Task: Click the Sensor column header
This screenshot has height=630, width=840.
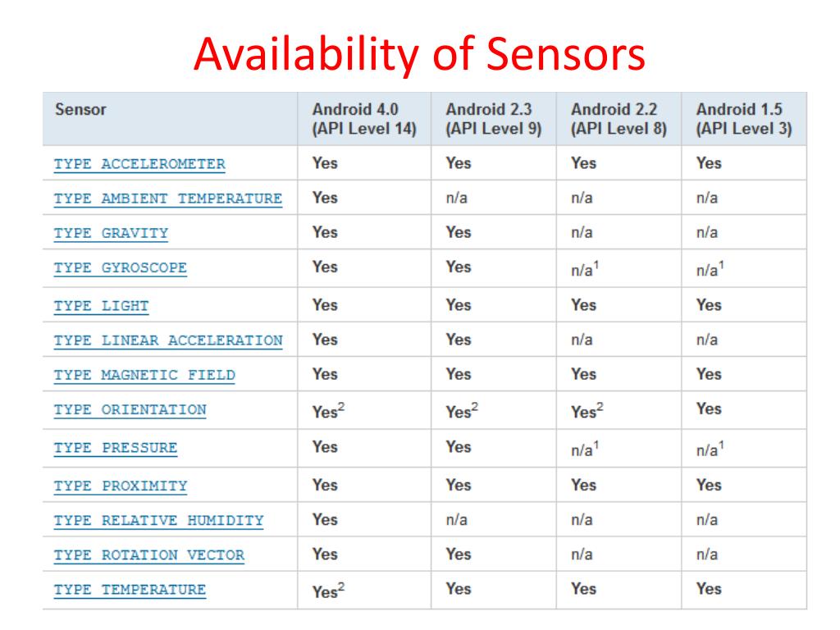Action: (80, 110)
